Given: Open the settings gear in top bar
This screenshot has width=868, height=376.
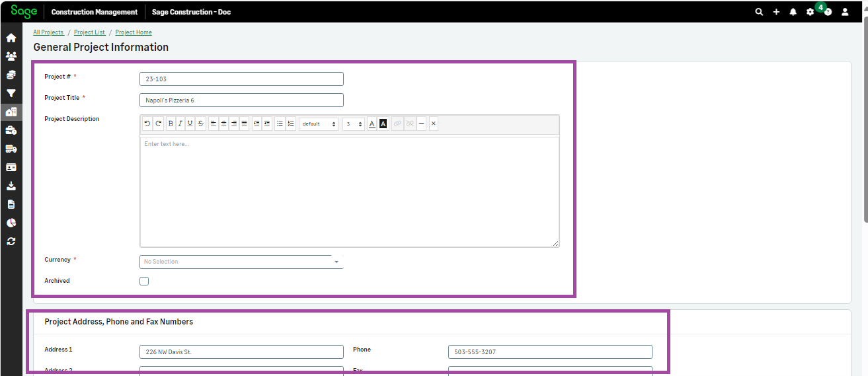Looking at the screenshot, I should pyautogui.click(x=810, y=12).
